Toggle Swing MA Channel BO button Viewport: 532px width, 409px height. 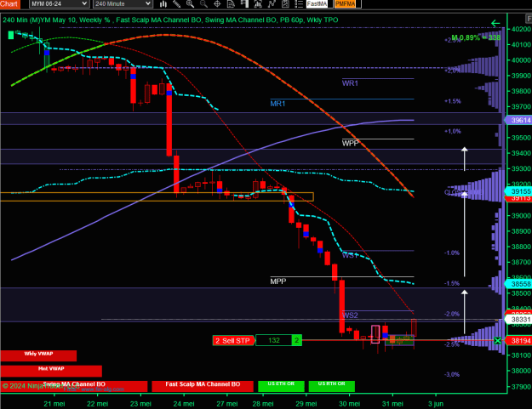pos(74,386)
